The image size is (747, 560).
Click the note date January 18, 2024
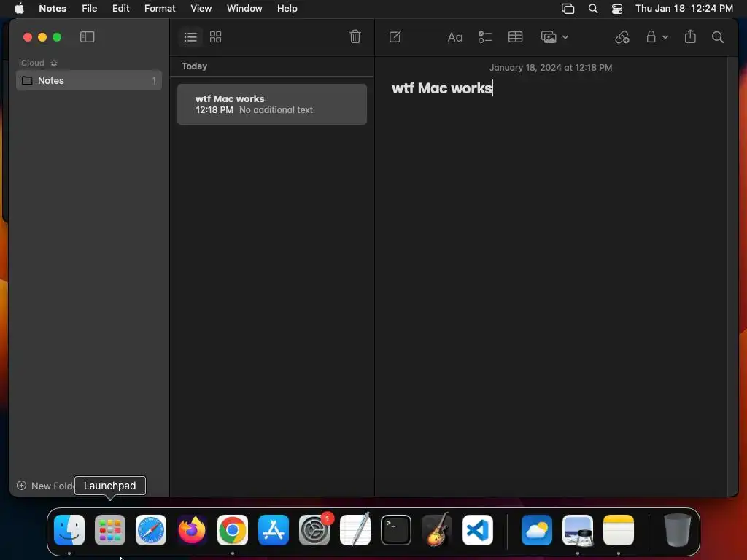pos(551,68)
